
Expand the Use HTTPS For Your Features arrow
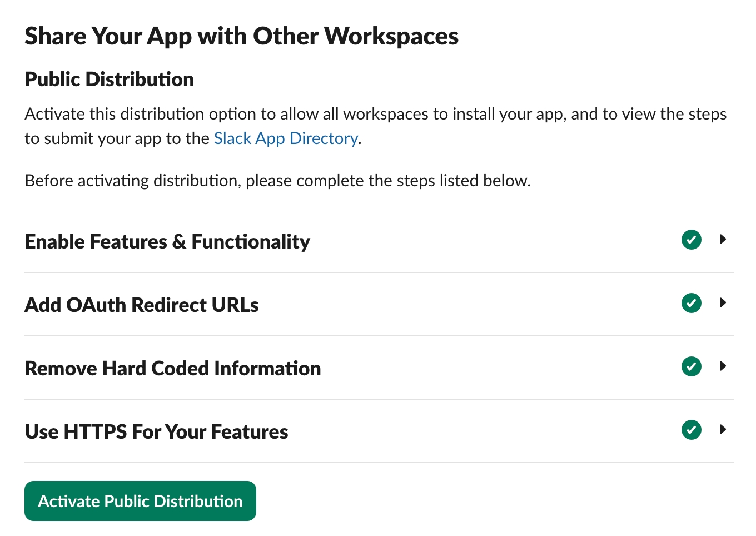click(x=723, y=430)
